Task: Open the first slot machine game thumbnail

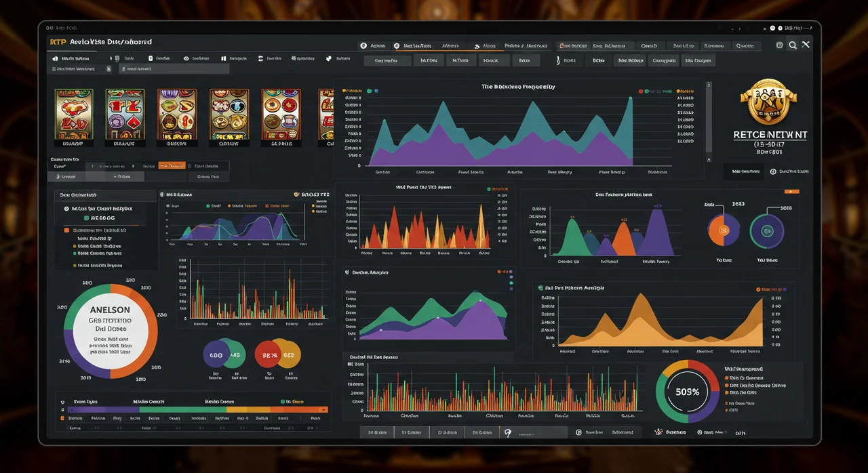Action: click(x=74, y=114)
